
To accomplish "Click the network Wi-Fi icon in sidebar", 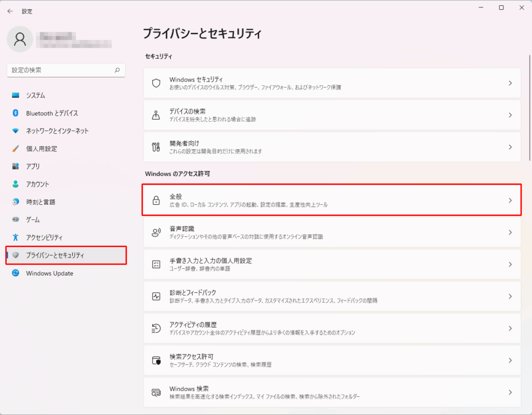I will click(x=16, y=131).
